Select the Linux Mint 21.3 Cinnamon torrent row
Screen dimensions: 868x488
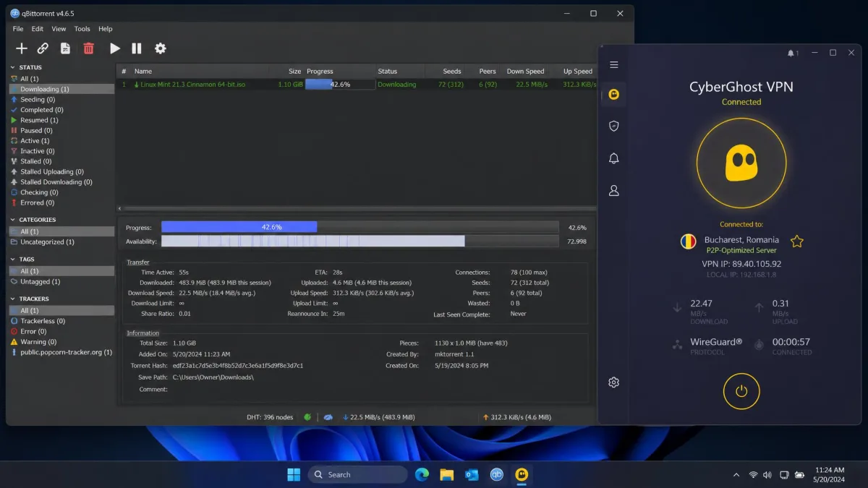[355, 85]
